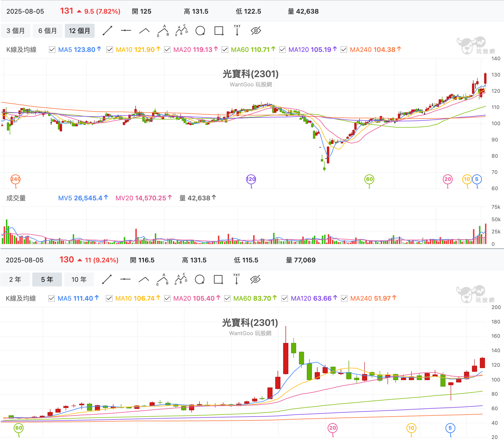Screen dimensions: 504x443
Task: Uncheck MA5 123.80 checkbox in top chart
Action: [52, 50]
